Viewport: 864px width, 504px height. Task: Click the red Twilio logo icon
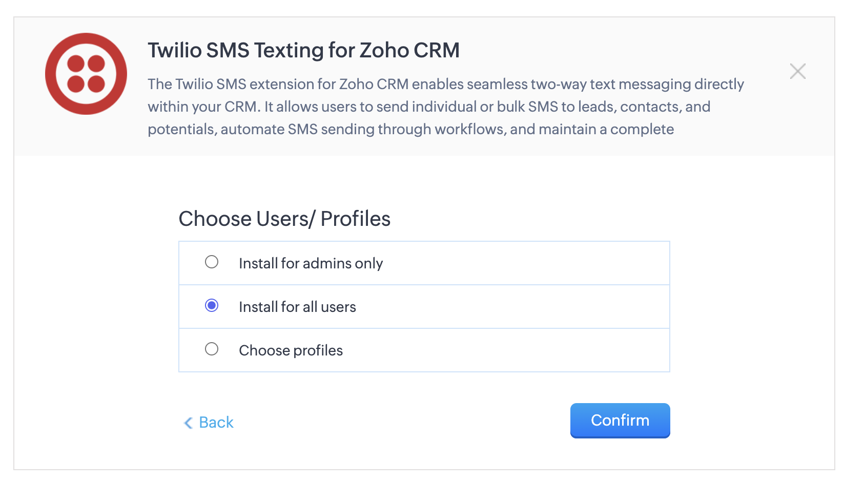[86, 74]
